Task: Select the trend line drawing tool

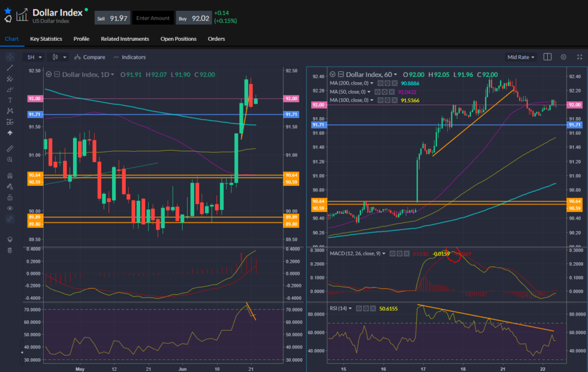Action: (x=10, y=68)
